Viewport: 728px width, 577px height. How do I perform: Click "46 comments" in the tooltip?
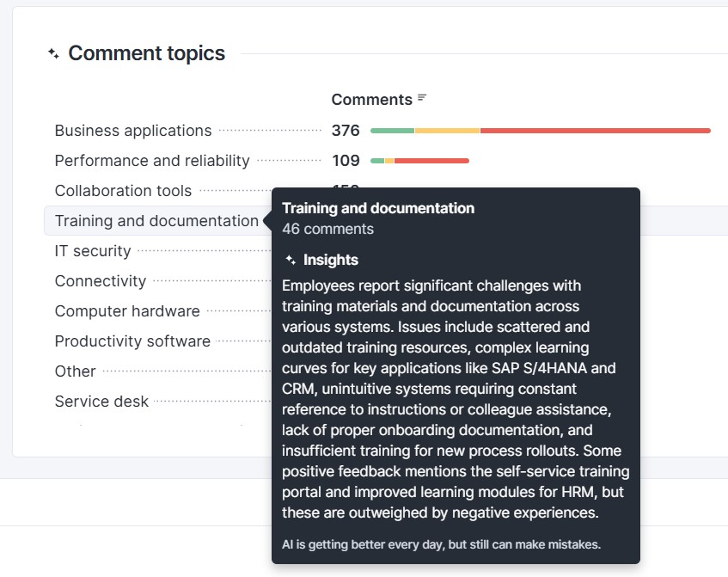point(327,229)
